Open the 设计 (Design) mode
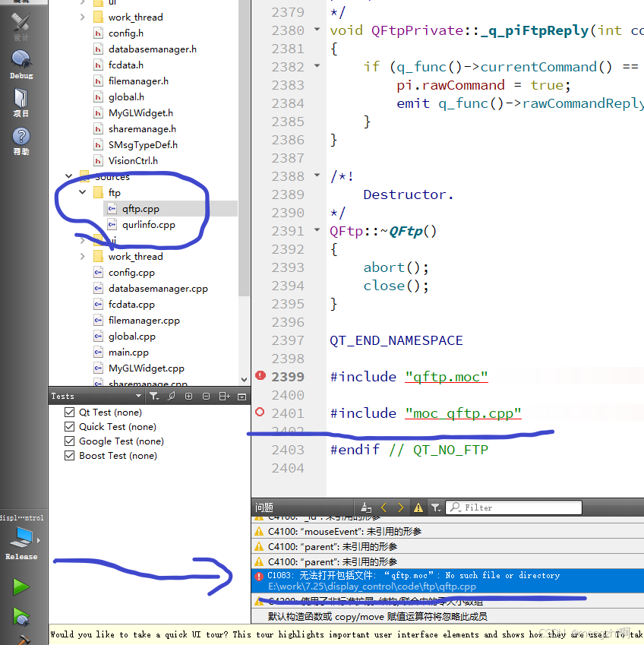The height and width of the screenshot is (645, 644). [x=21, y=27]
